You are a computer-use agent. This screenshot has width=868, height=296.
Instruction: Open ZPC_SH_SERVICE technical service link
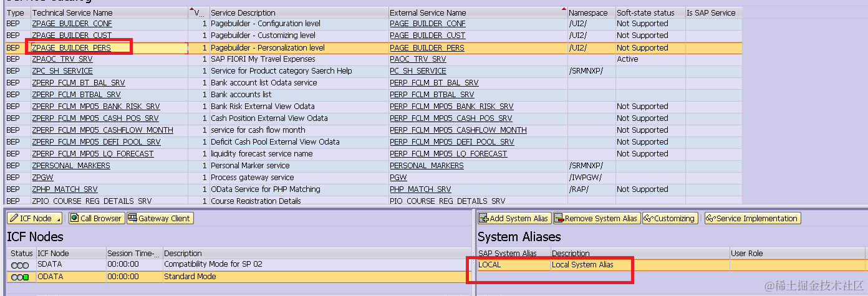62,71
